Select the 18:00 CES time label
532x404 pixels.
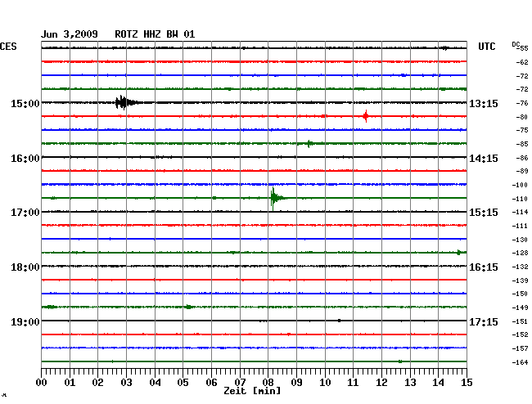point(25,267)
